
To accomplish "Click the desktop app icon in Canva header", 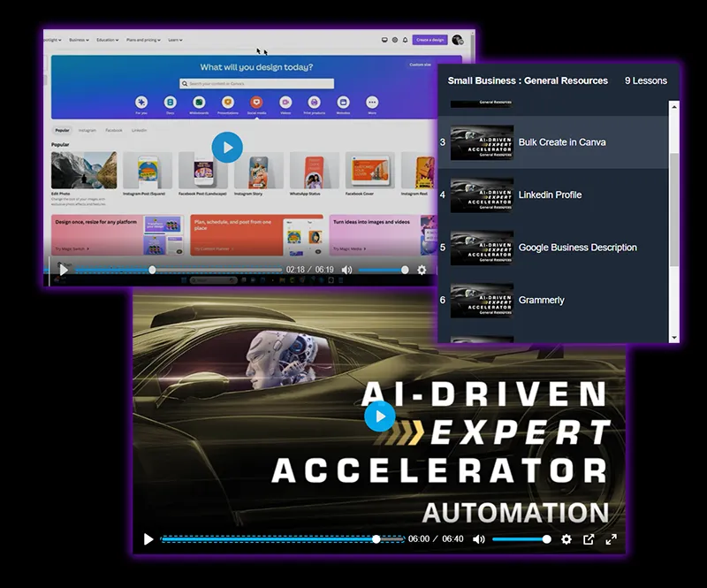I will coord(384,40).
